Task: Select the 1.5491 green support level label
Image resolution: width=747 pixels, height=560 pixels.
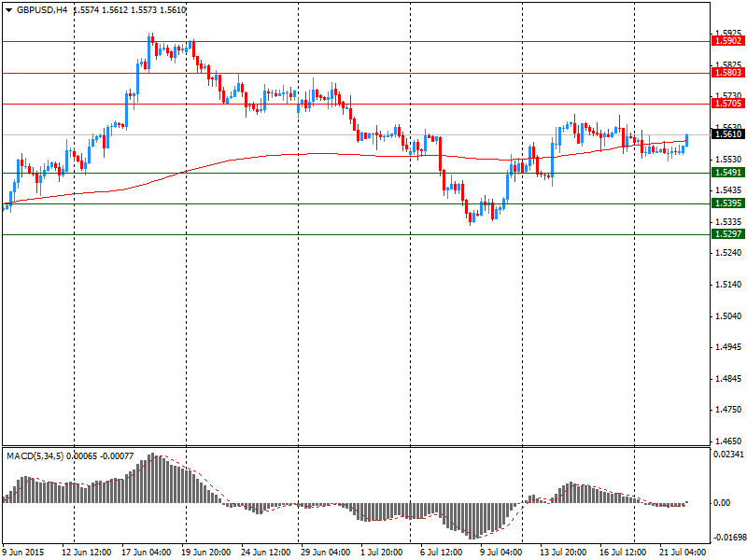Action: [x=727, y=173]
